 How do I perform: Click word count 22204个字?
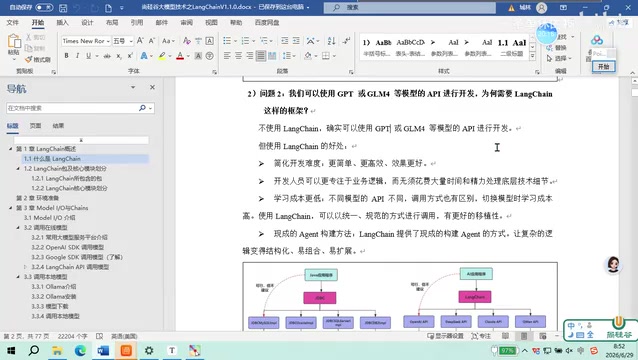tap(73, 336)
